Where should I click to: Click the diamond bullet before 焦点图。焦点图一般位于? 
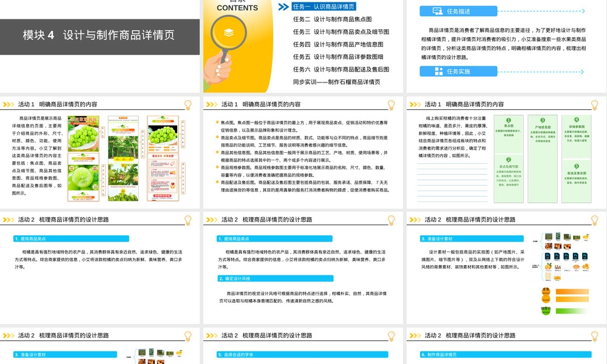217,122
